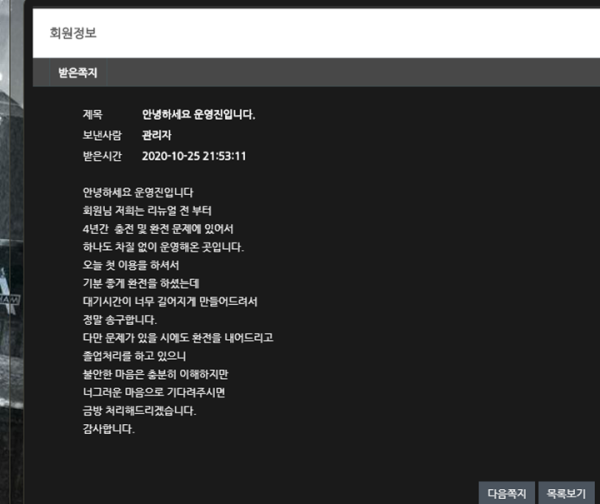600x504 pixels.
Task: Click the 보낸사람 field label
Action: click(x=102, y=135)
